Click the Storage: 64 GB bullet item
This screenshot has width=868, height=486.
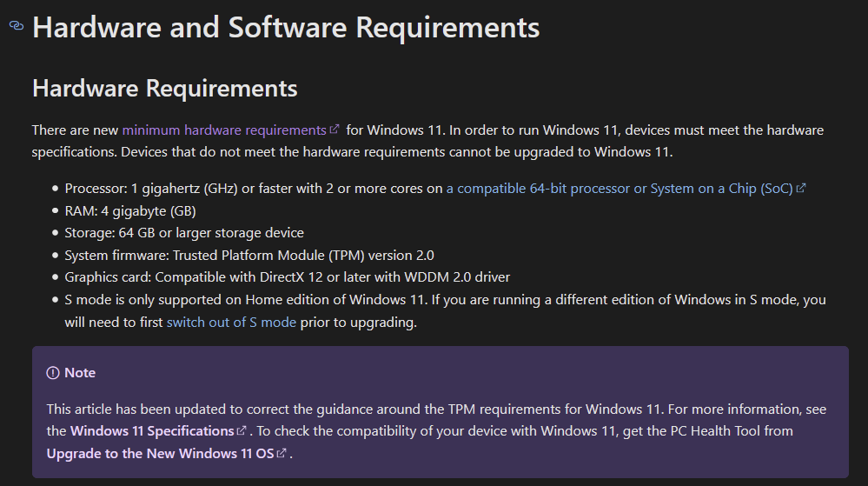184,233
